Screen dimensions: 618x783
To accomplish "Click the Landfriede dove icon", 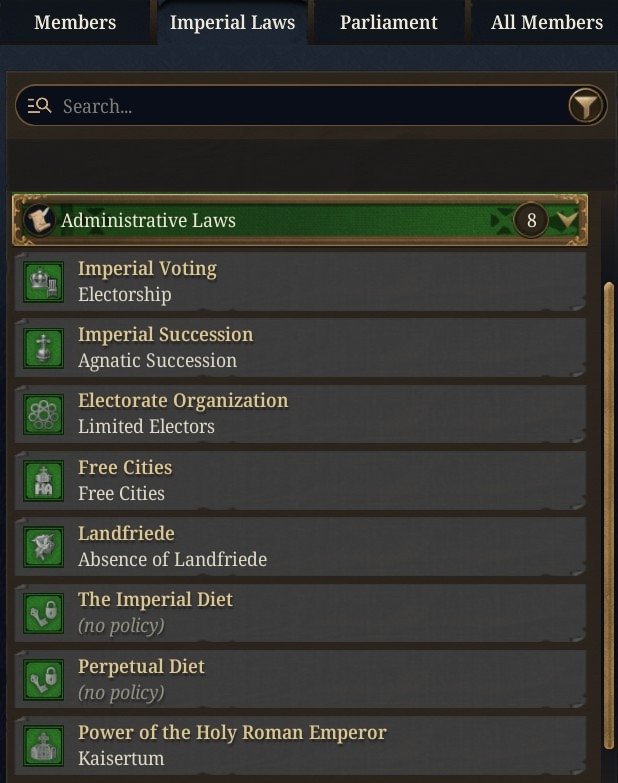I will click(x=43, y=547).
